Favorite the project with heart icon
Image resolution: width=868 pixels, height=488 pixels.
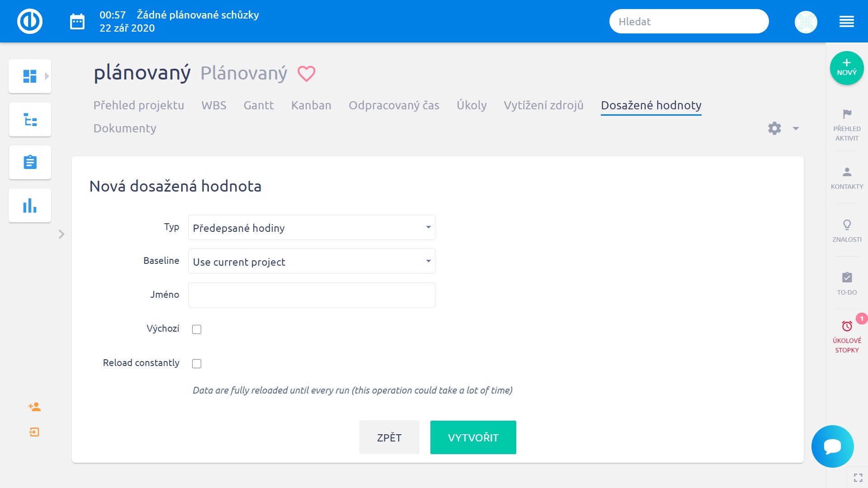(306, 74)
